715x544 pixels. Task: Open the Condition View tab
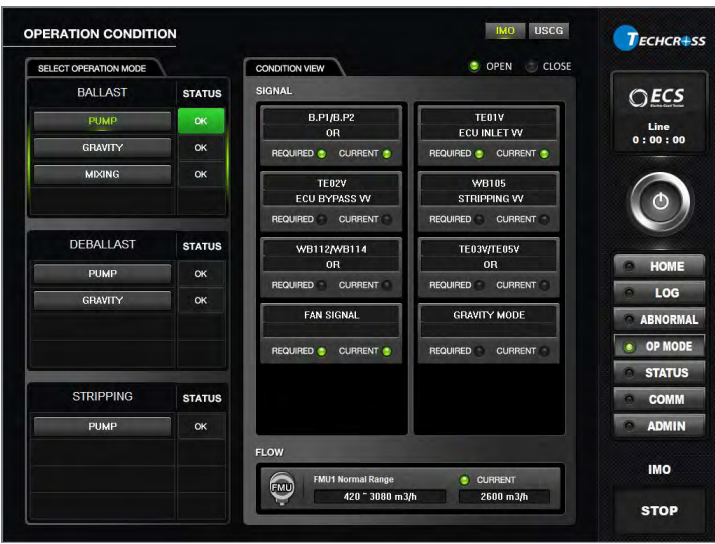click(290, 68)
